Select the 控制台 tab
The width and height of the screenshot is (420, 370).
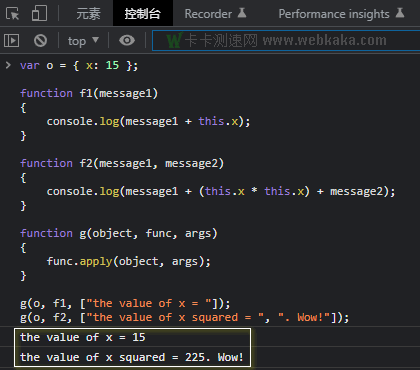click(x=143, y=13)
